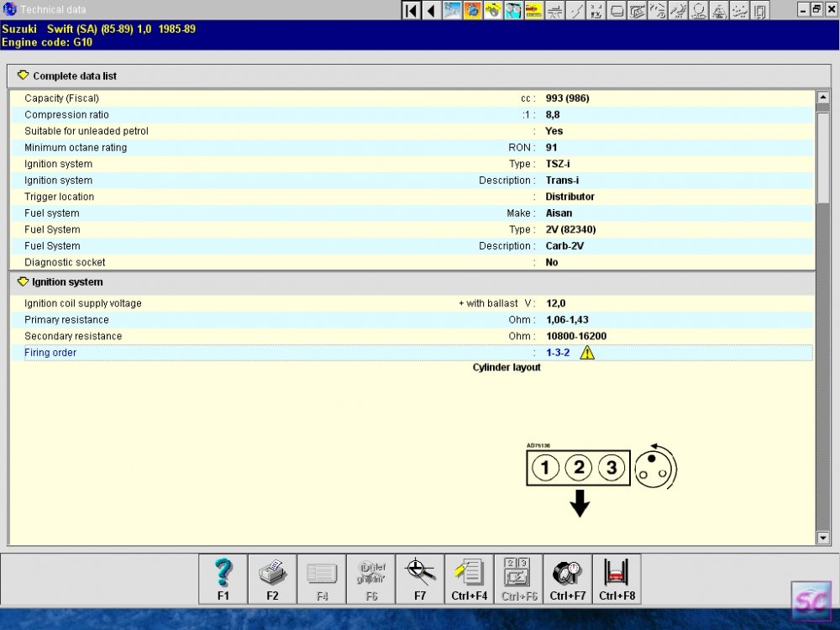Select the Capacity (Fiscal) row
The width and height of the screenshot is (840, 630).
click(x=412, y=98)
